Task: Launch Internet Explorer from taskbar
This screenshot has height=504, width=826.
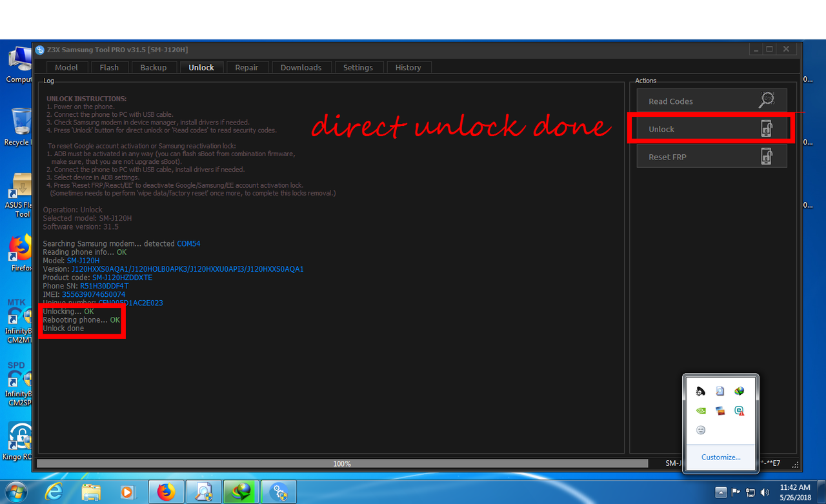Action: [x=54, y=492]
